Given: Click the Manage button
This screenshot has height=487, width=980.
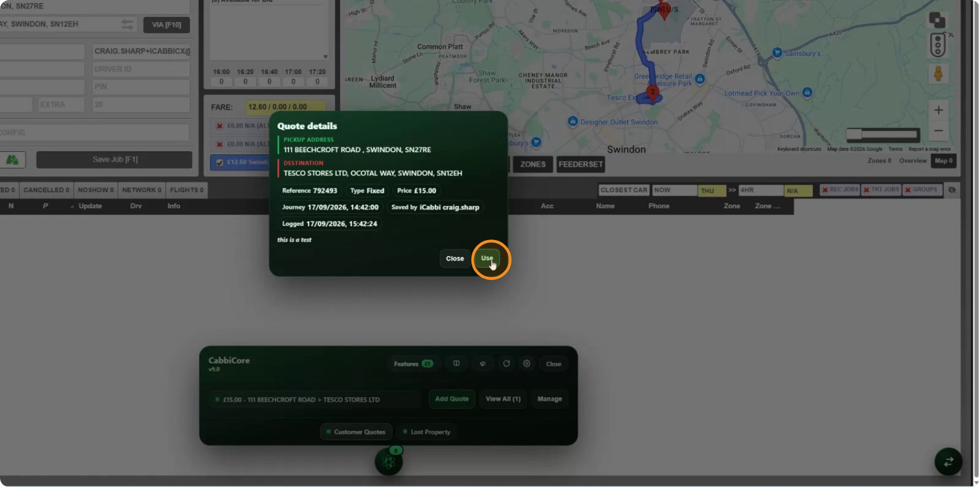Looking at the screenshot, I should click(x=550, y=399).
